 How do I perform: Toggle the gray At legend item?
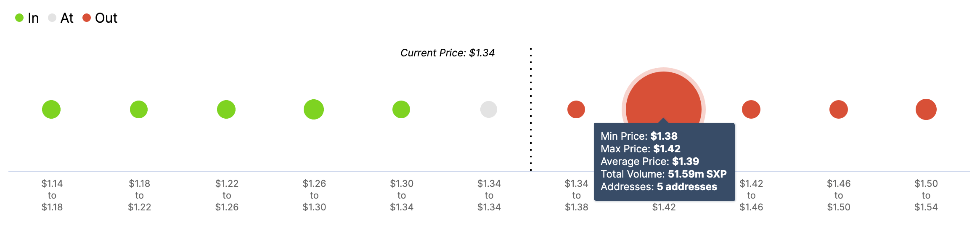click(61, 18)
